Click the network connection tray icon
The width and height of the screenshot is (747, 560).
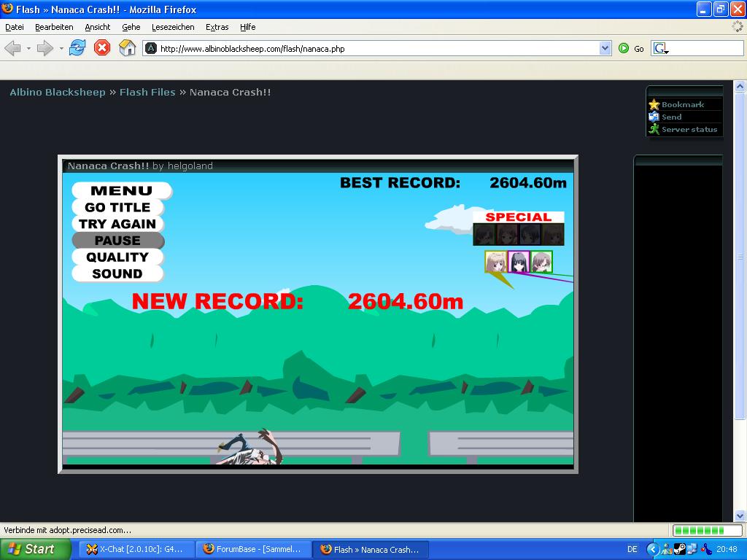coord(692,550)
